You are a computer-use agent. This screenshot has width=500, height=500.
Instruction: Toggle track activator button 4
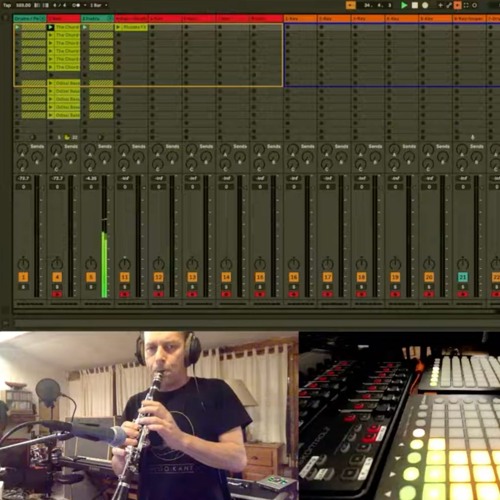57,277
